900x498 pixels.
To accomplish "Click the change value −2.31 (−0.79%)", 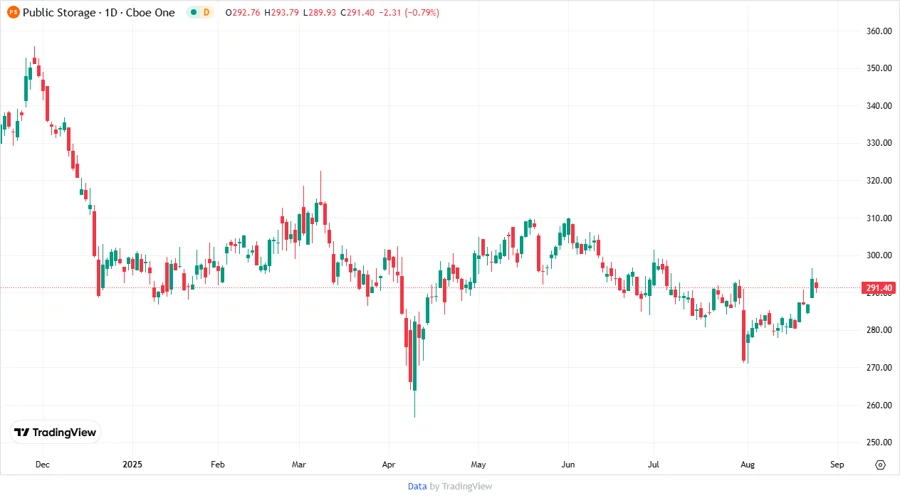I will click(409, 12).
